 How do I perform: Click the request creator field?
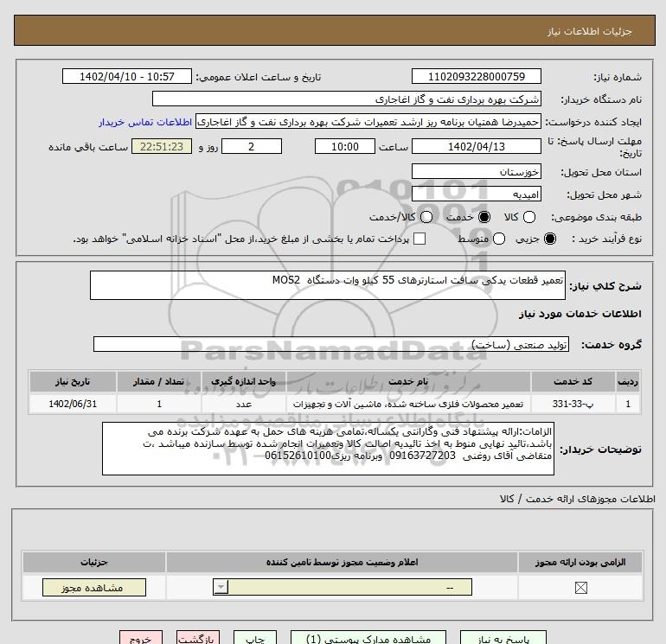[368, 122]
